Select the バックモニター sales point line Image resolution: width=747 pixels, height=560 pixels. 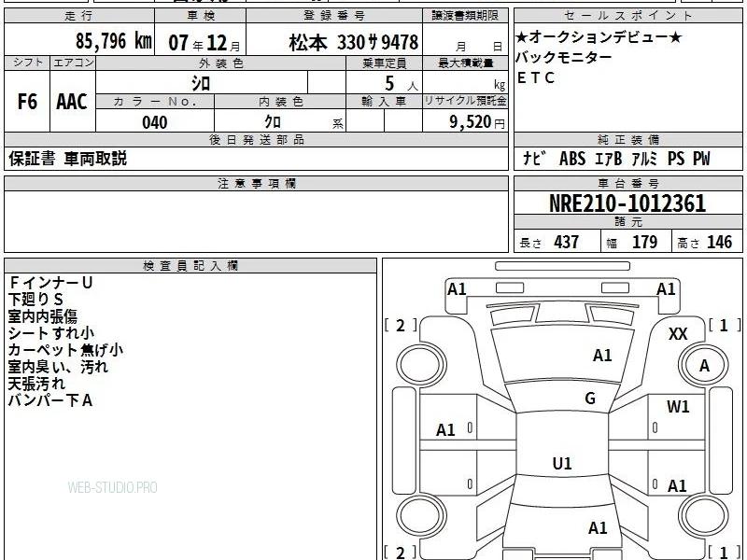tap(564, 57)
